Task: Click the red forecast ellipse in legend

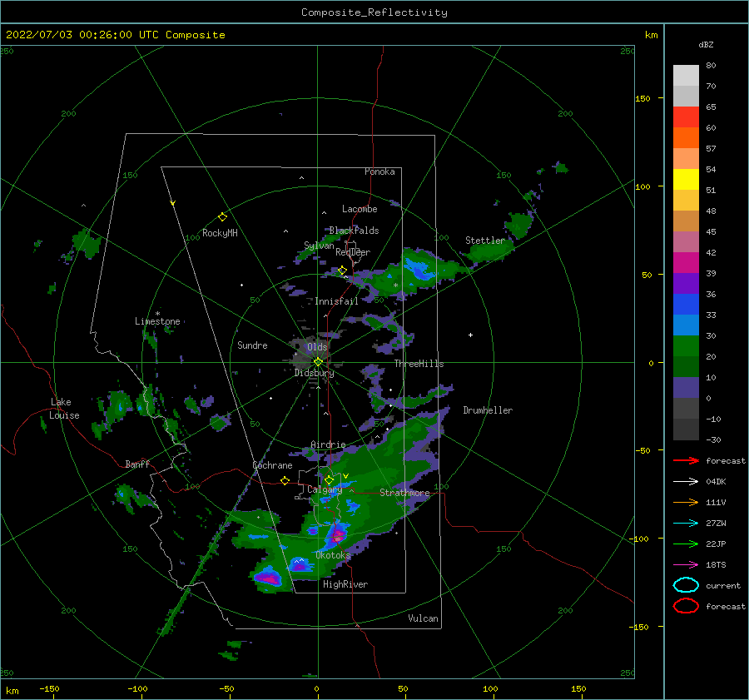Action: 686,606
